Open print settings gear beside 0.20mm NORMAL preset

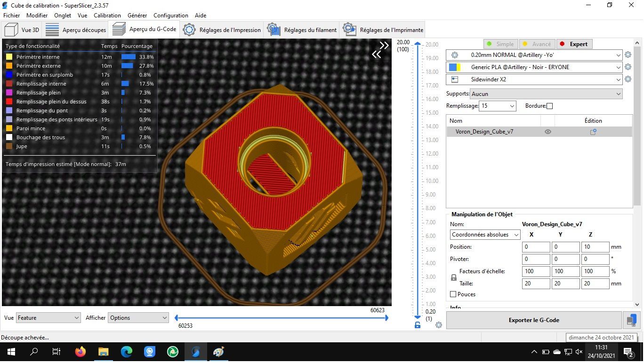[x=628, y=55]
